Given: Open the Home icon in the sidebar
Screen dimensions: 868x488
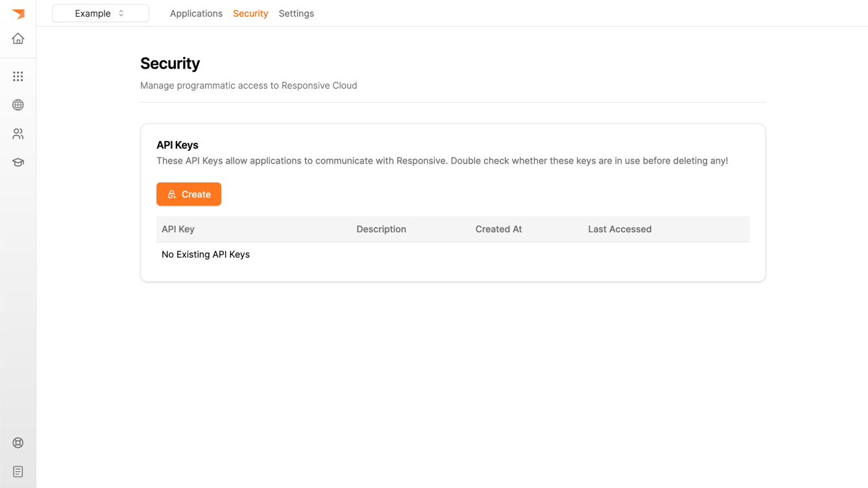Looking at the screenshot, I should [x=18, y=39].
